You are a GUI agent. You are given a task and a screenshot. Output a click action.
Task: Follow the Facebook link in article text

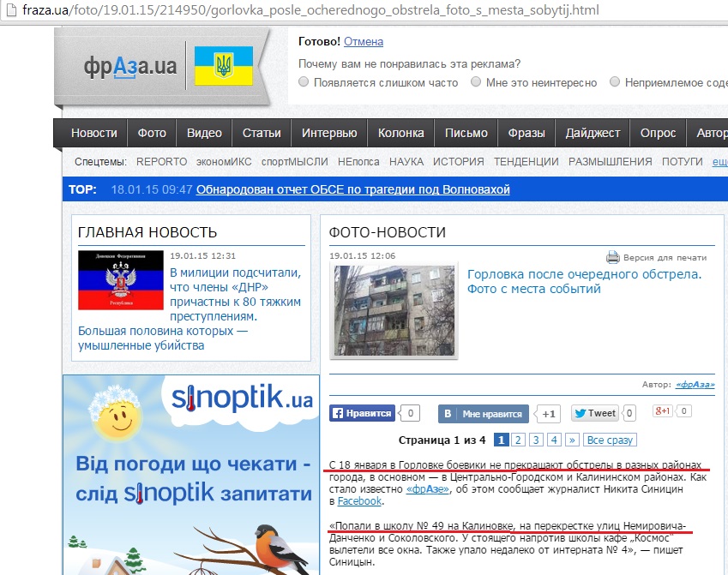click(362, 500)
